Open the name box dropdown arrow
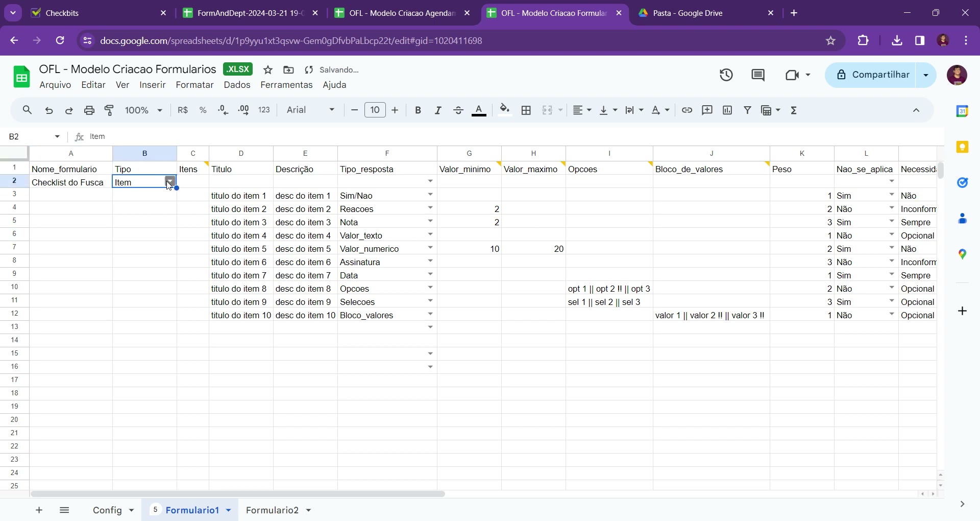 [57, 136]
